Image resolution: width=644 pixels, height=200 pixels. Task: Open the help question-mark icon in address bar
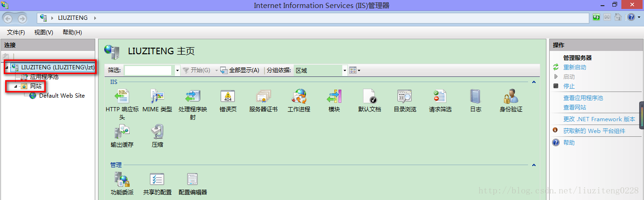[x=631, y=17]
